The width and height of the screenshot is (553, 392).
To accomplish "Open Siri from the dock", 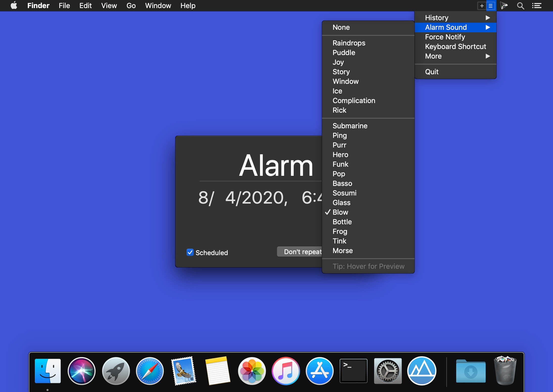I will [x=82, y=371].
